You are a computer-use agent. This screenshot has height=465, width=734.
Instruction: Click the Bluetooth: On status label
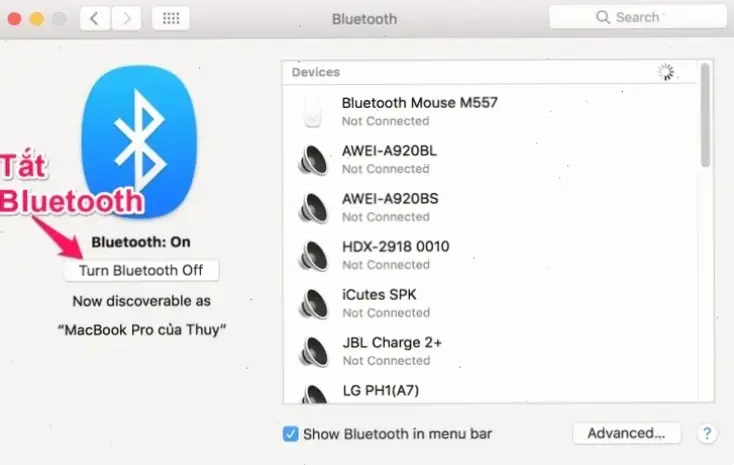141,242
